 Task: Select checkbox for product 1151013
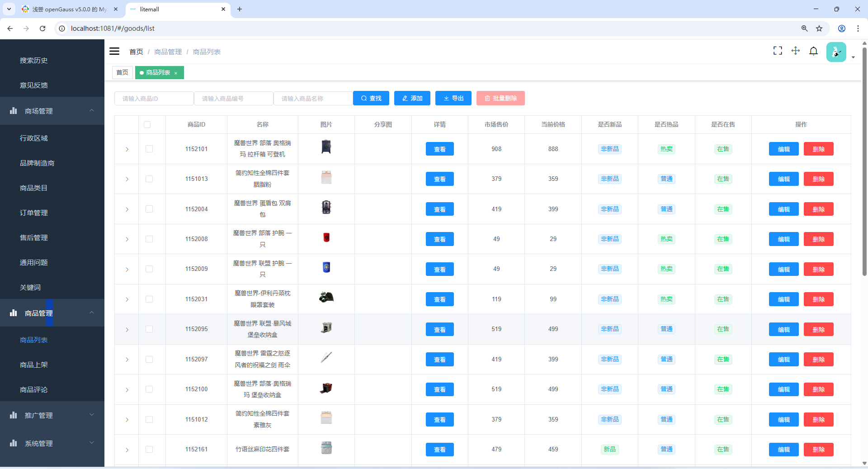pos(149,179)
